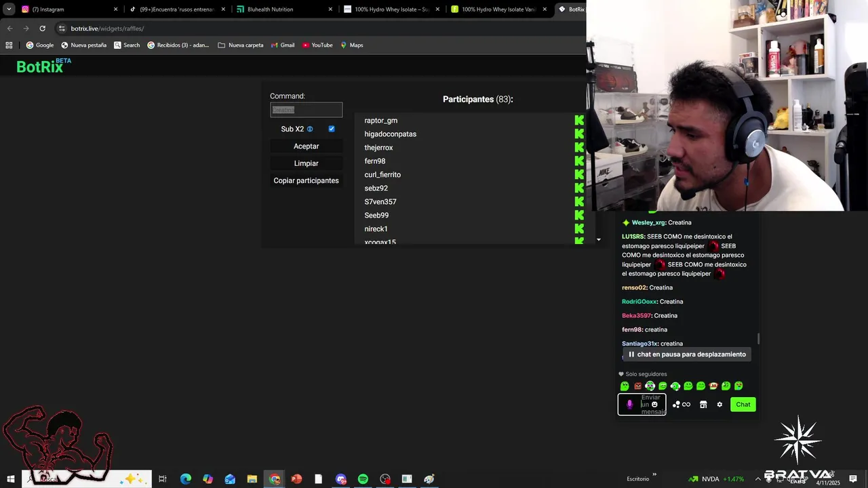Insert the red angry emote
The width and height of the screenshot is (868, 488).
click(637, 386)
